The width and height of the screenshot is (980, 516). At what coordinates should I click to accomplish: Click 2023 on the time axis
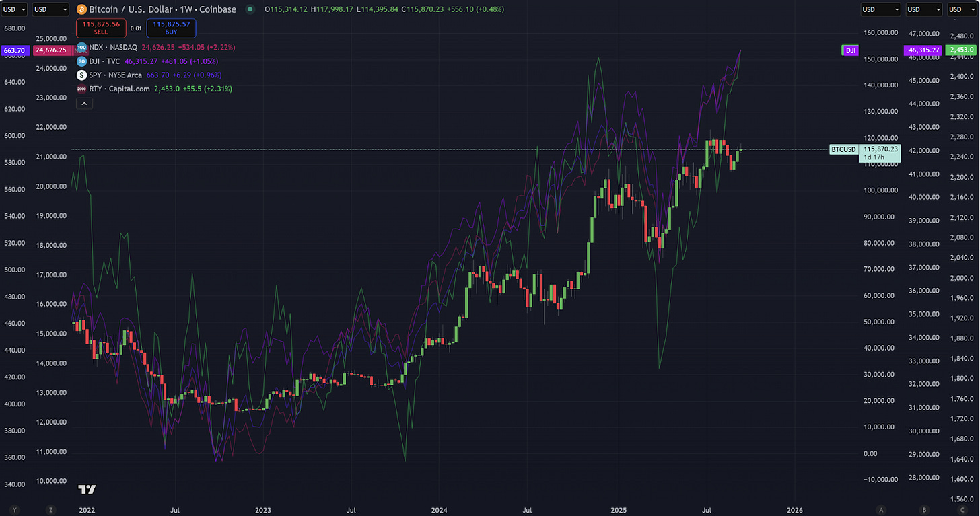point(262,509)
